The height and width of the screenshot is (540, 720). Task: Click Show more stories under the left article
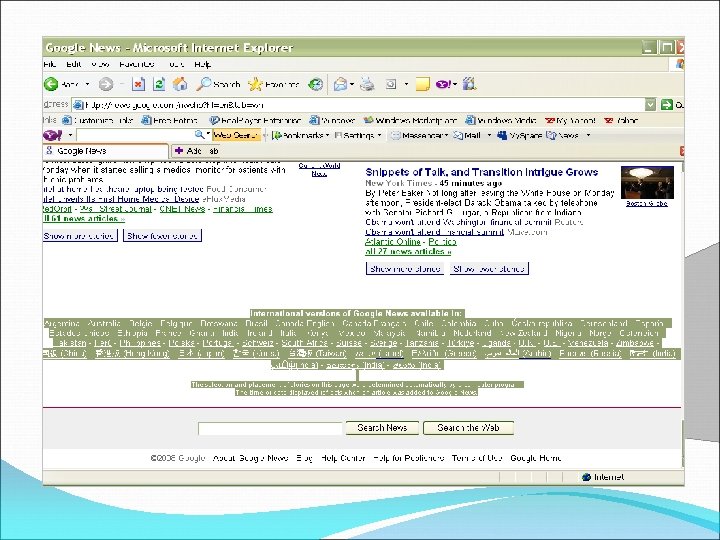(x=79, y=236)
